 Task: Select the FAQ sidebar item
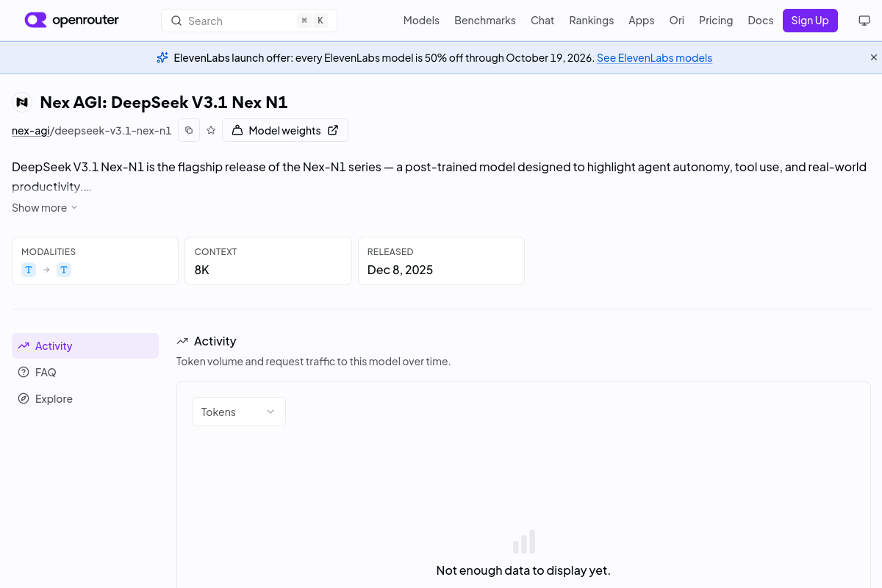point(85,372)
